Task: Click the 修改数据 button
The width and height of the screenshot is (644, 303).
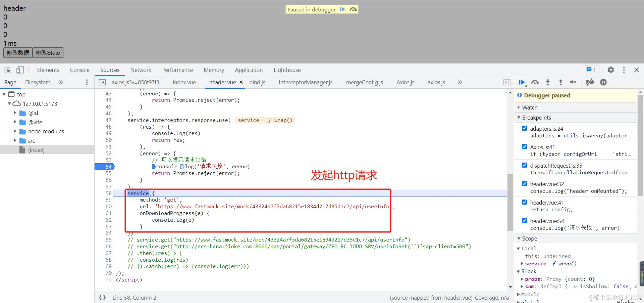Action: pos(18,53)
